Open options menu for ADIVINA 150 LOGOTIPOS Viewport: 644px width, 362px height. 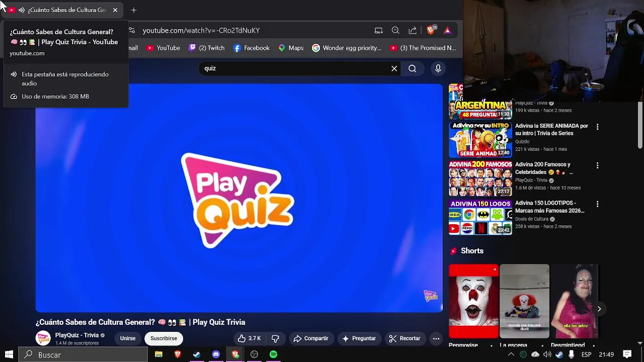pos(597,204)
